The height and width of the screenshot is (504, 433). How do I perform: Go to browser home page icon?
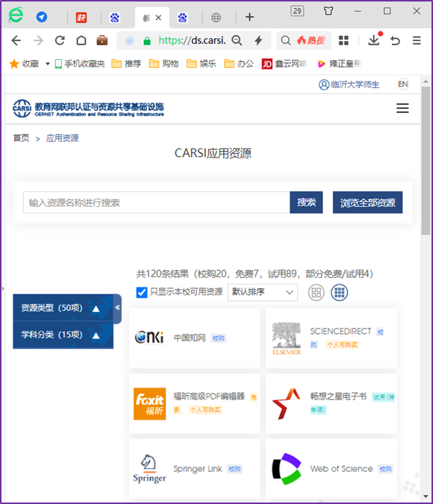click(x=81, y=40)
